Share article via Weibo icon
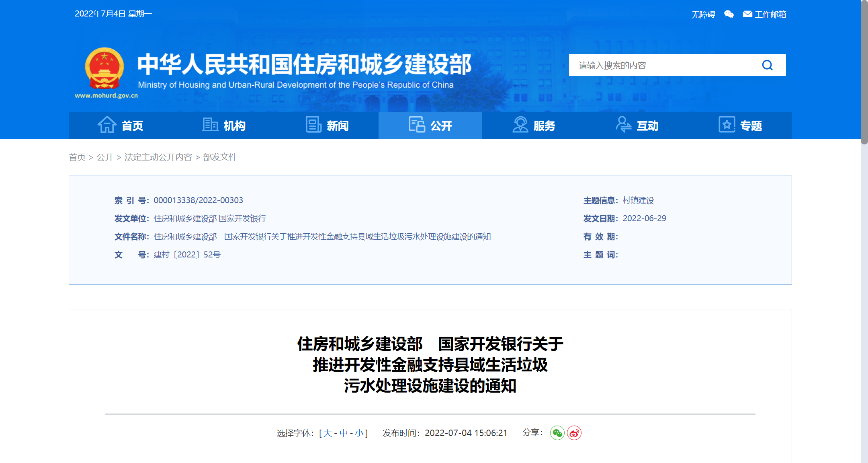This screenshot has height=463, width=868. point(574,433)
